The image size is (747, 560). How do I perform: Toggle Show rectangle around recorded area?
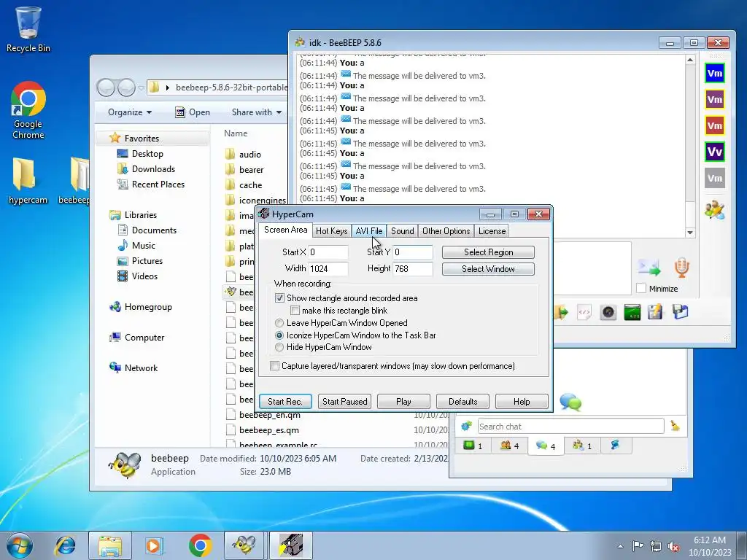coord(279,298)
